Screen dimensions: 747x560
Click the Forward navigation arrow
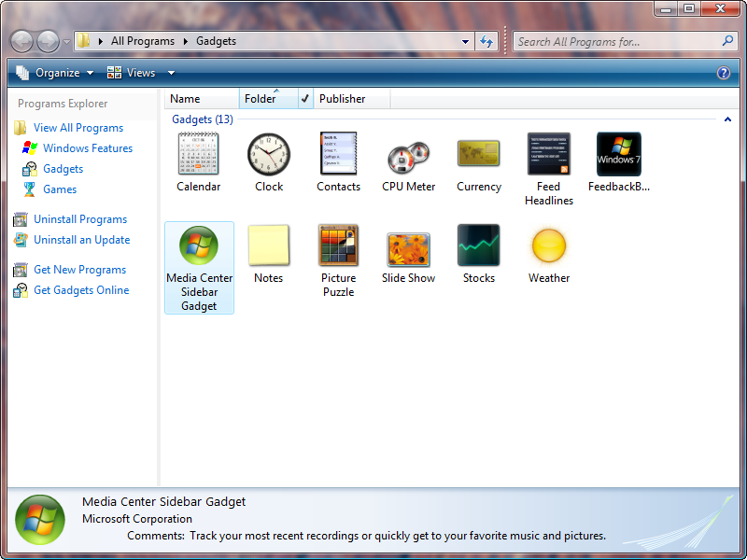(49, 42)
